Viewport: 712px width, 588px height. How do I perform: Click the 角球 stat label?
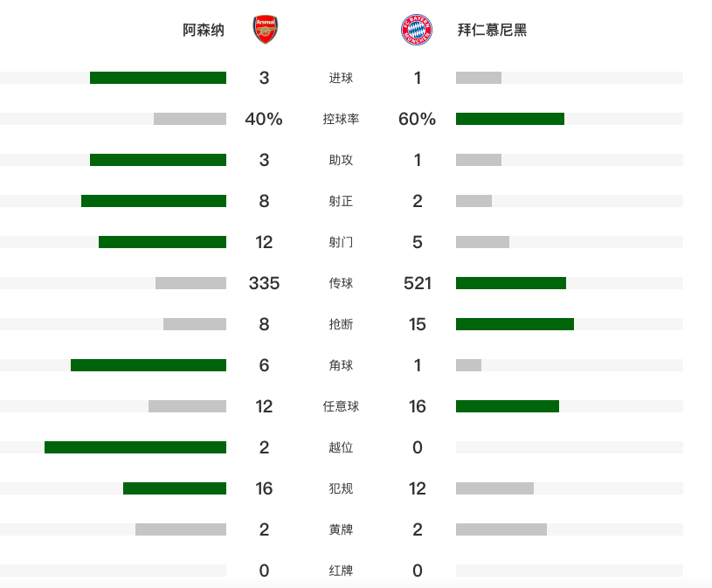(341, 365)
